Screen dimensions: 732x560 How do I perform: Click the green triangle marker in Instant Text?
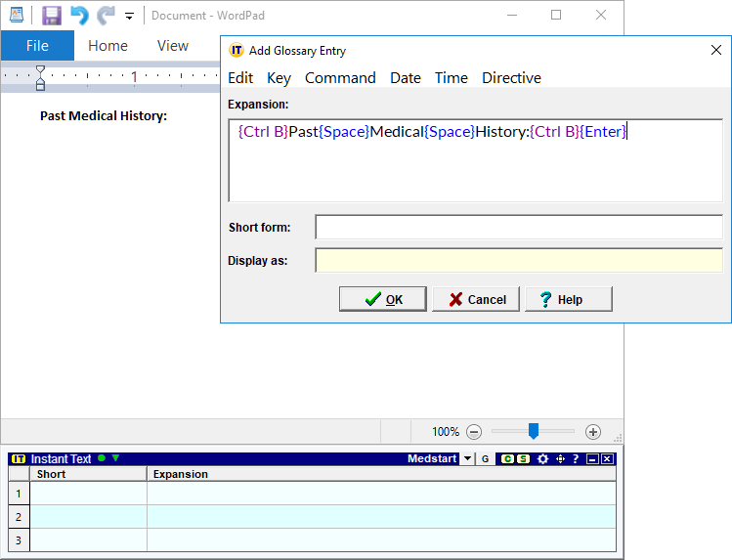115,458
